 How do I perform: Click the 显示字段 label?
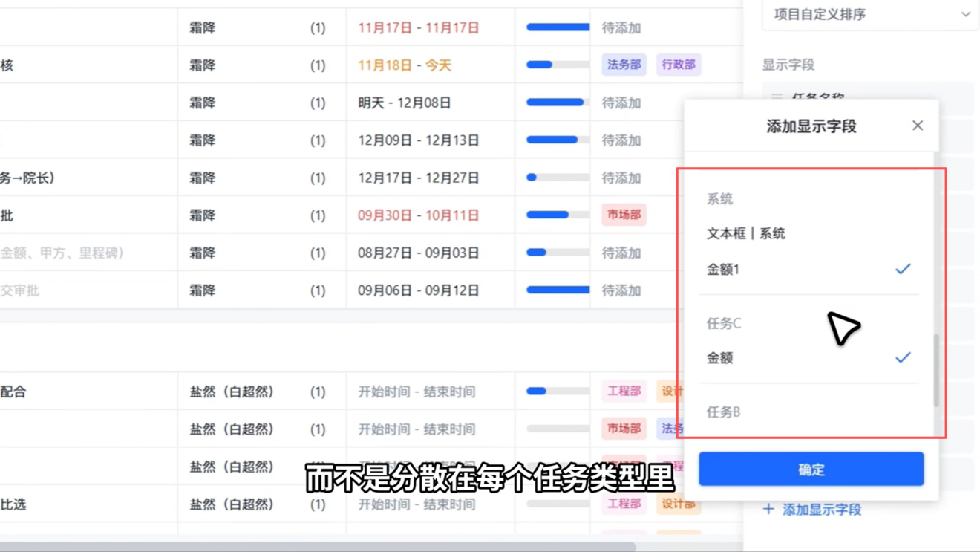788,65
